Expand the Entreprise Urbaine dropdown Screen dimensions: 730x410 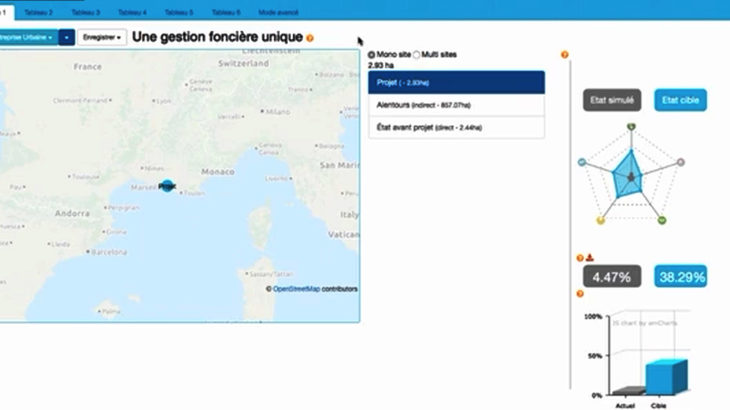(x=29, y=37)
